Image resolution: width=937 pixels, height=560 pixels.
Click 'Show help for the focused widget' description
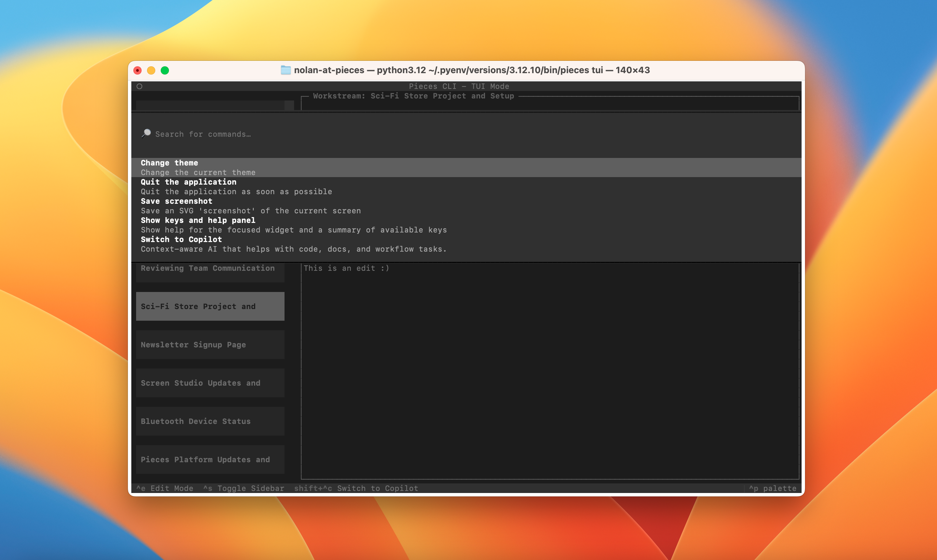[x=294, y=230]
